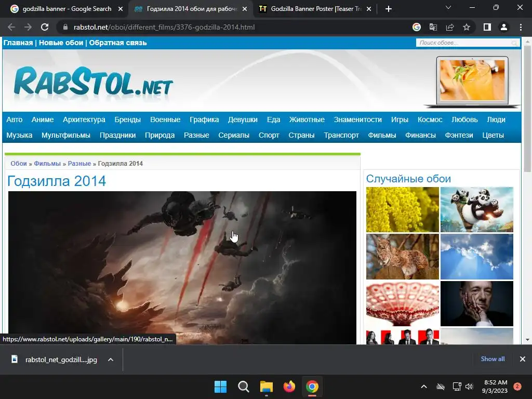Open the Фильмы category in navigation menu
This screenshot has height=399, width=532.
(382, 136)
